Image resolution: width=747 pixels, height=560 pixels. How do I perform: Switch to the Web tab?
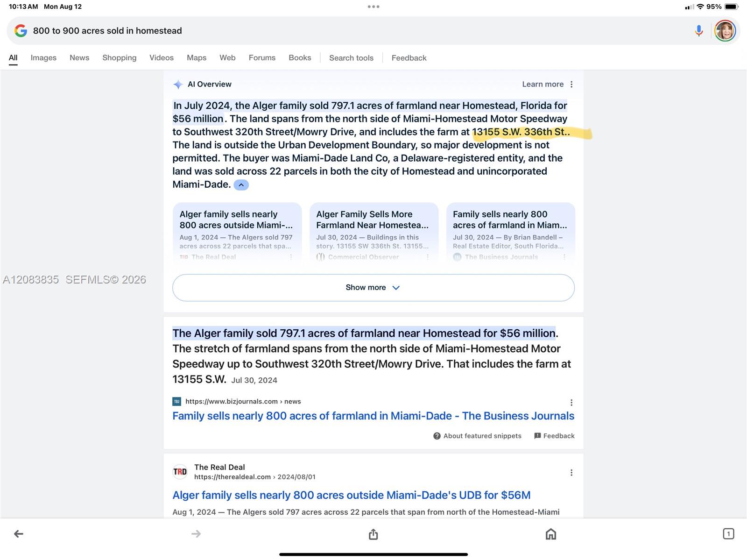[227, 58]
